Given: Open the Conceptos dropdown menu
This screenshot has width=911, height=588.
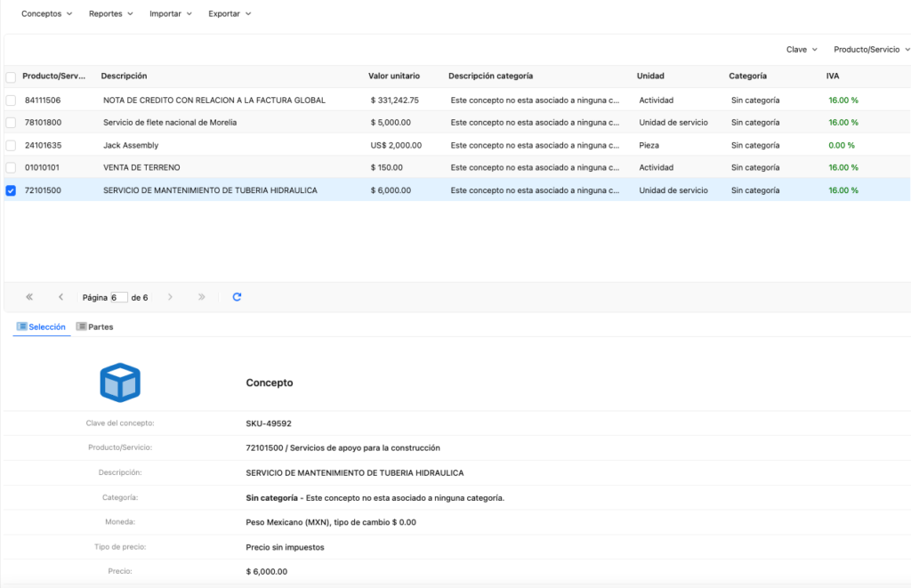Looking at the screenshot, I should (46, 13).
